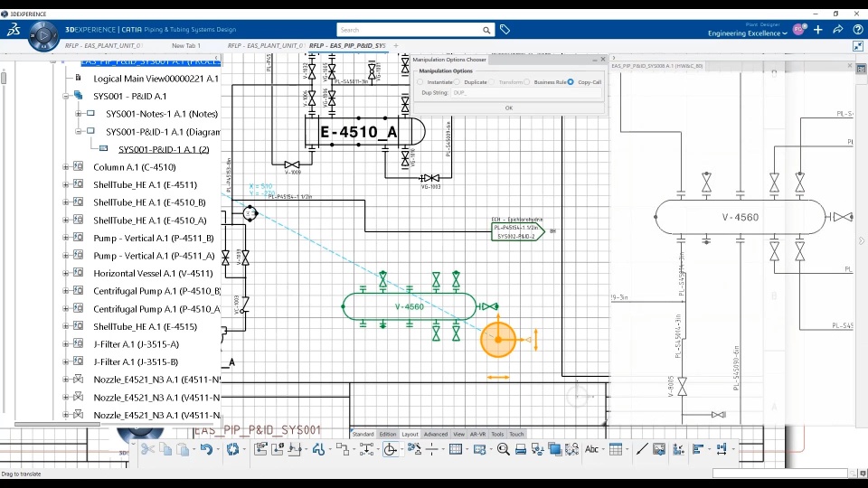This screenshot has width=868, height=488.
Task: Click the Dup String input field
Action: 526,93
